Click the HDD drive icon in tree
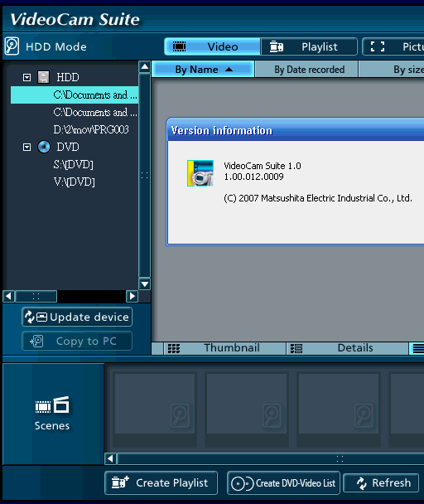Image resolution: width=424 pixels, height=504 pixels. 43,77
